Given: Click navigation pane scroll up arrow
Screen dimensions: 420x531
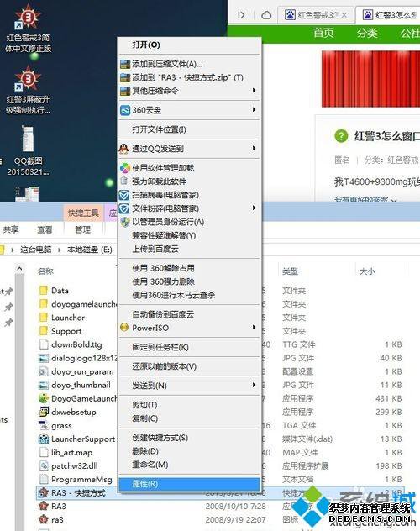Looking at the screenshot, I should (x=19, y=269).
